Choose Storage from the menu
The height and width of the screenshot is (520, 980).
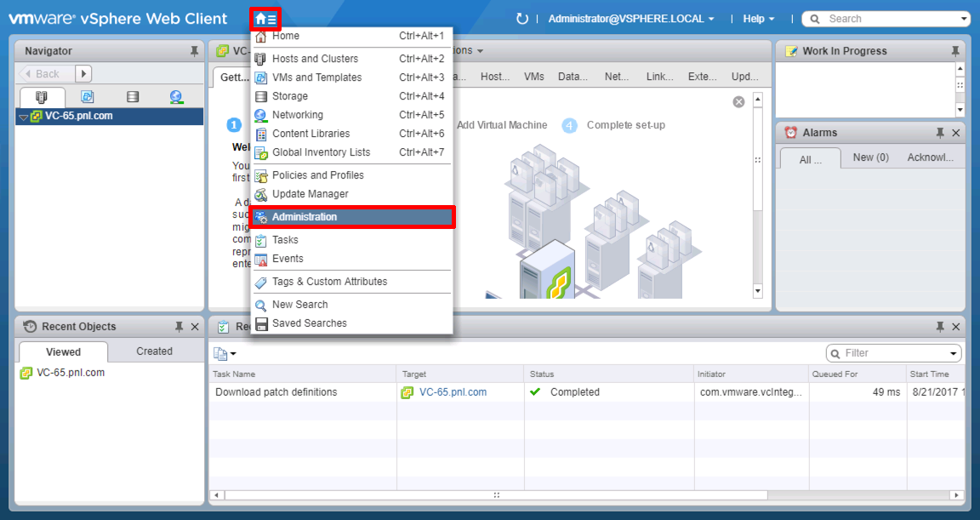pyautogui.click(x=351, y=96)
